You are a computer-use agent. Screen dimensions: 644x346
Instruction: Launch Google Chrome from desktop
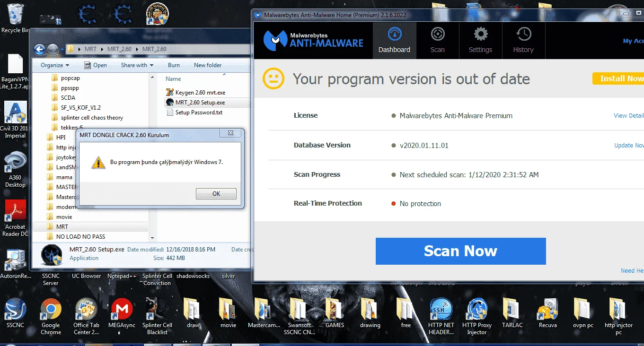pos(51,317)
